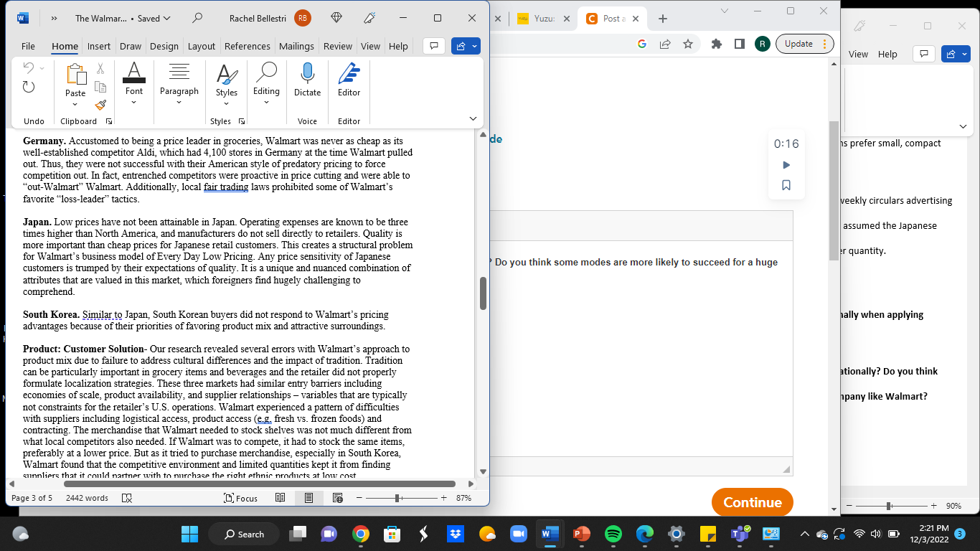Bookmark the recording in the timer panel
Image resolution: width=980 pixels, height=551 pixels.
point(786,184)
